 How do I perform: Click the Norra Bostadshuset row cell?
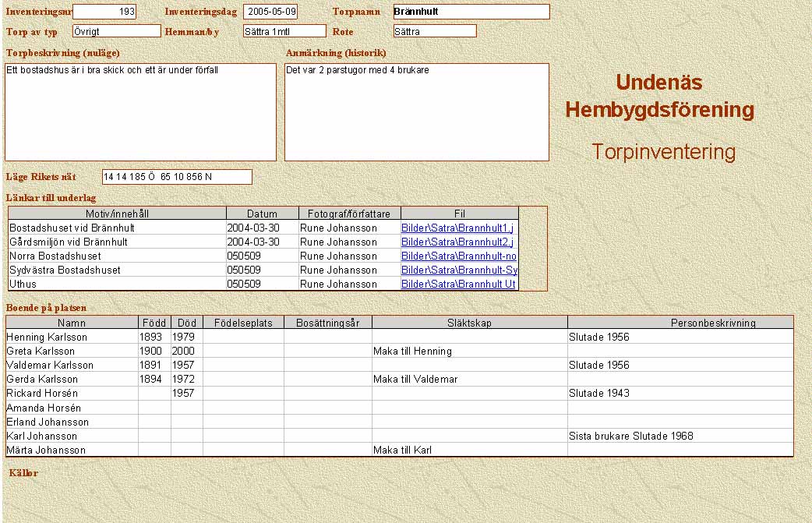117,256
